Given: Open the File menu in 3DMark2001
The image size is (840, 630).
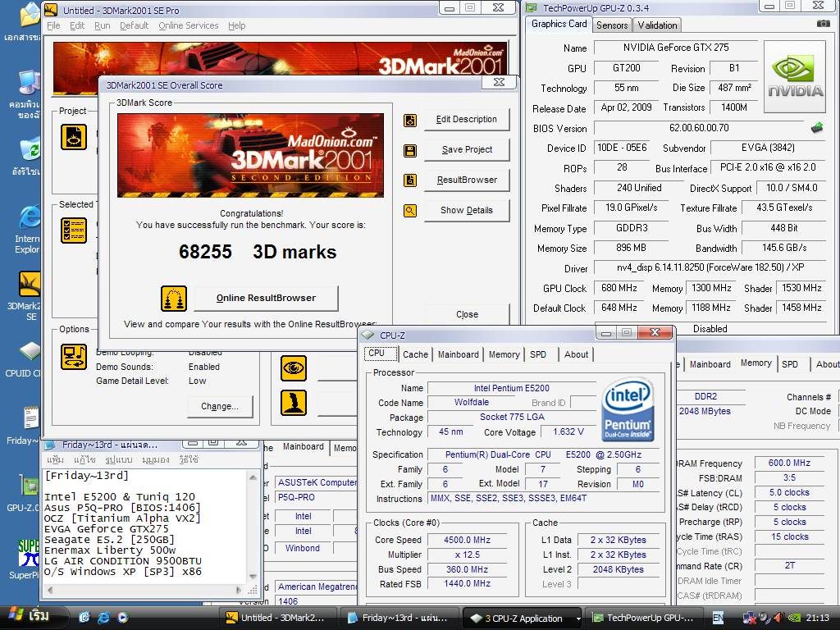Looking at the screenshot, I should [x=53, y=25].
